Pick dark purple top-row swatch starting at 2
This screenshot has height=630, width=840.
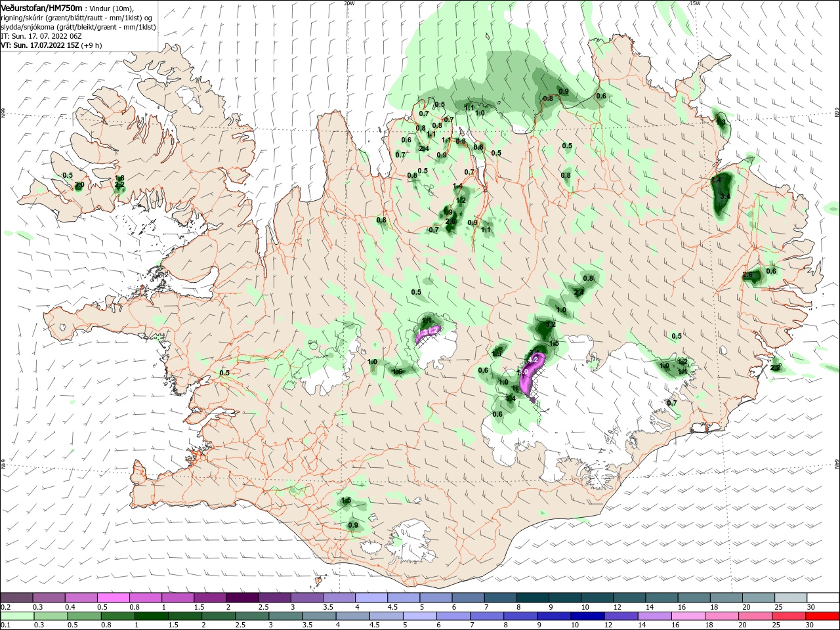(x=241, y=598)
